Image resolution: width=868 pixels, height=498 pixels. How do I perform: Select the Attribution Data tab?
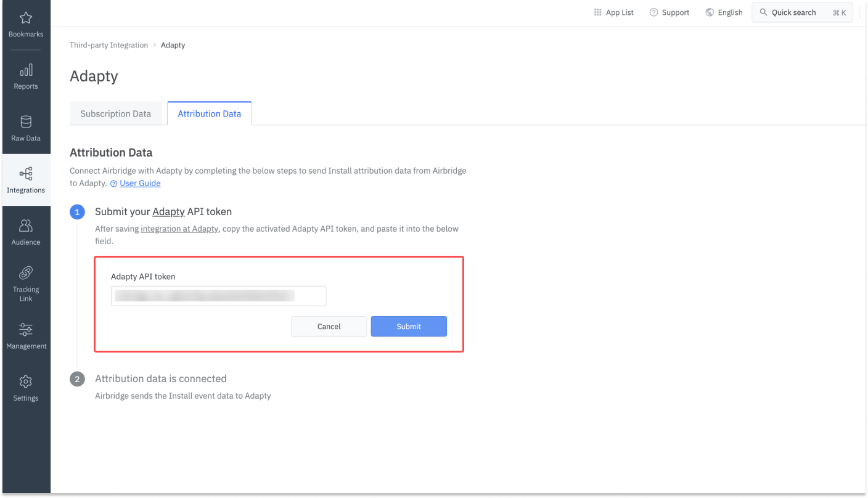click(x=210, y=114)
